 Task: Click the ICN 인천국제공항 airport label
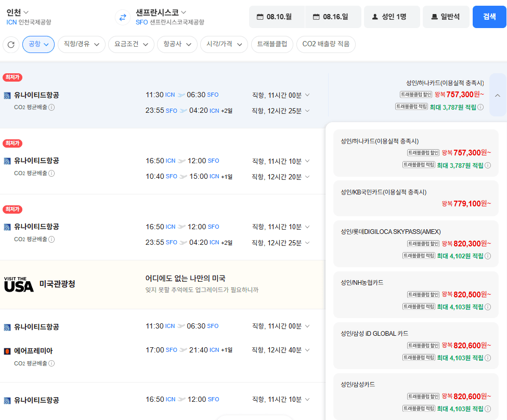(29, 22)
